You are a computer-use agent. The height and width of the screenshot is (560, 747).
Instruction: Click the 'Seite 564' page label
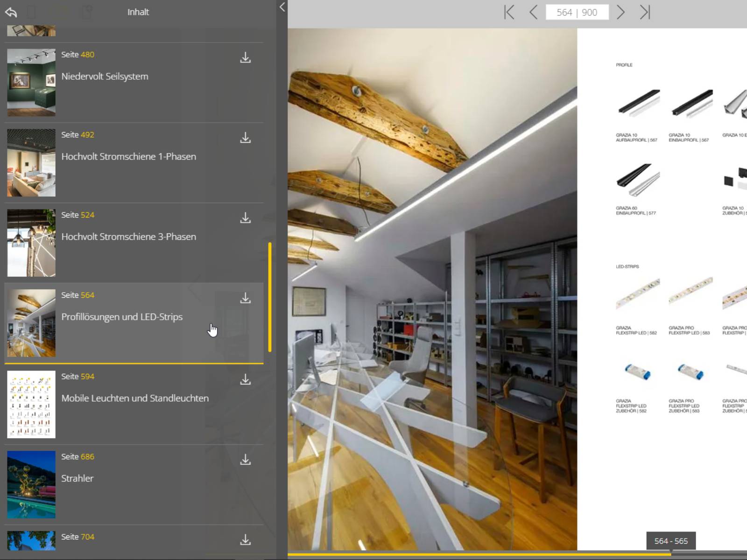[x=78, y=295]
